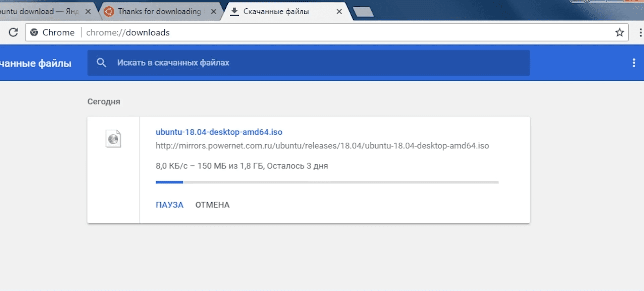The width and height of the screenshot is (644, 291).
Task: Close the 'Скачанные файлы' tab
Action: [339, 11]
